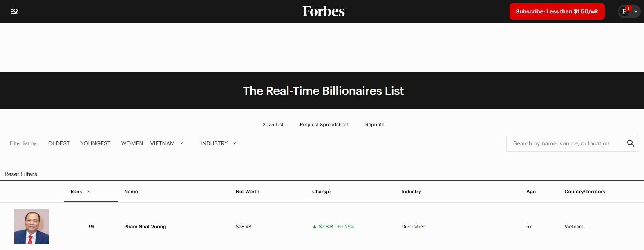644x250 pixels.
Task: Click the Rank sort arrow icon
Action: (89, 192)
